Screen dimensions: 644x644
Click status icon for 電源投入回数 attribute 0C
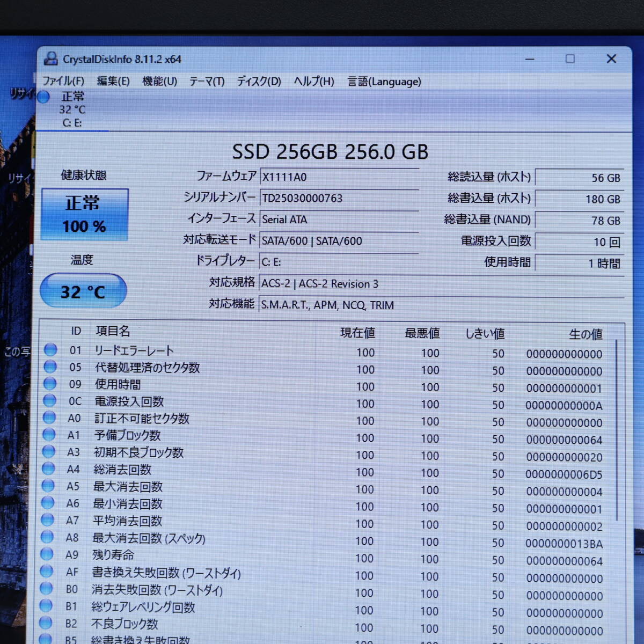[49, 400]
